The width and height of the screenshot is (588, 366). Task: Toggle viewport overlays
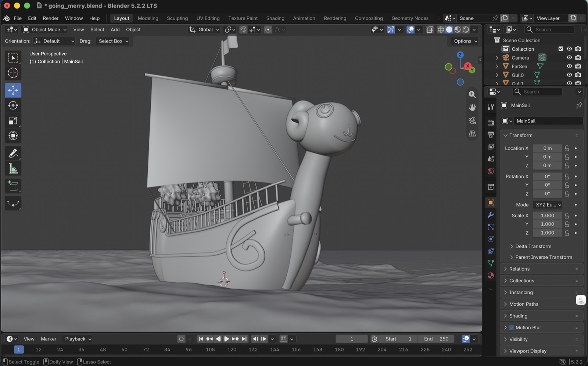click(410, 30)
